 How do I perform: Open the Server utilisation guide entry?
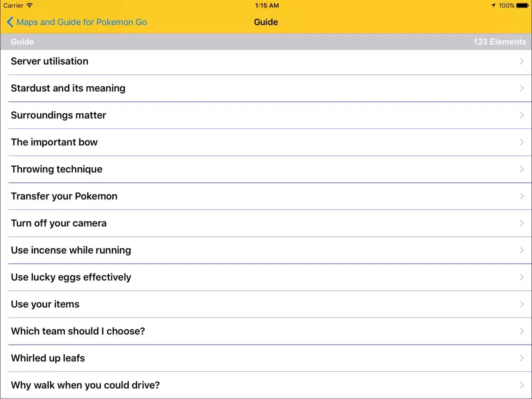[x=50, y=61]
